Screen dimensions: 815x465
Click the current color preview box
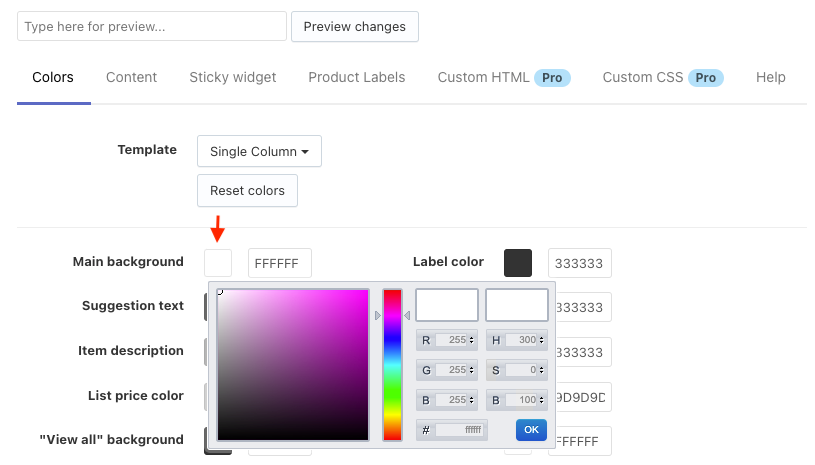517,305
